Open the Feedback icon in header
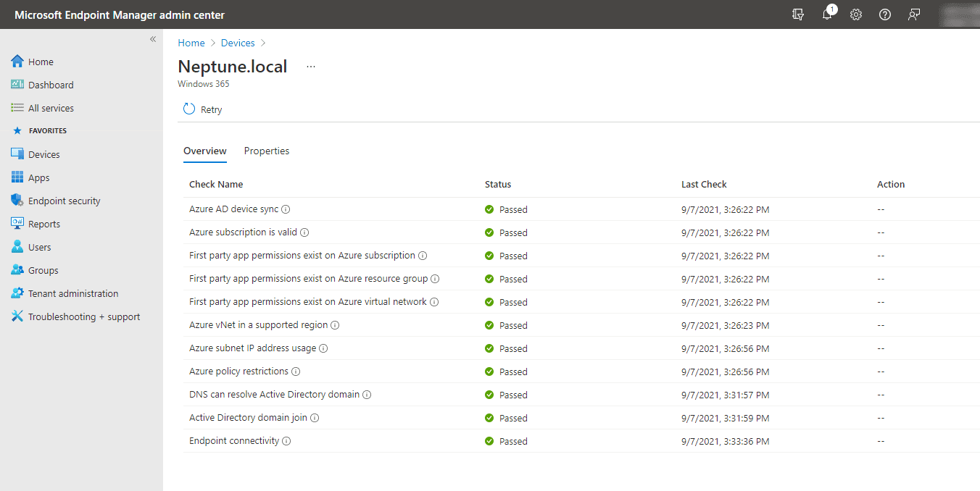This screenshot has width=980, height=491. 914,14
